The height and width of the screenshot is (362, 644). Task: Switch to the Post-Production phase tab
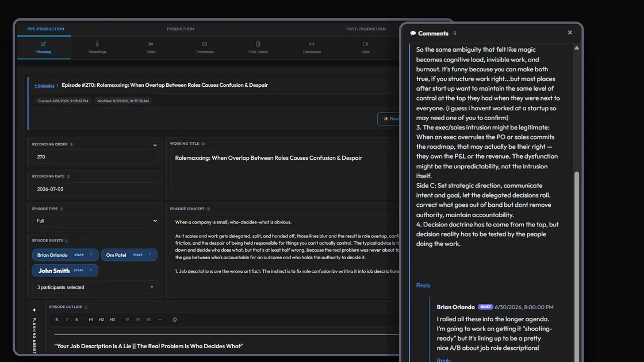click(x=366, y=29)
